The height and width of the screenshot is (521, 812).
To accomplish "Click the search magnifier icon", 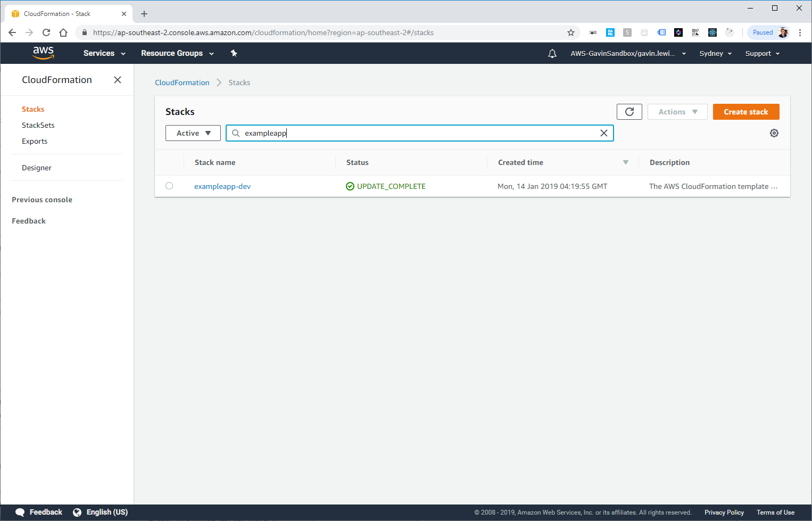I will point(236,133).
